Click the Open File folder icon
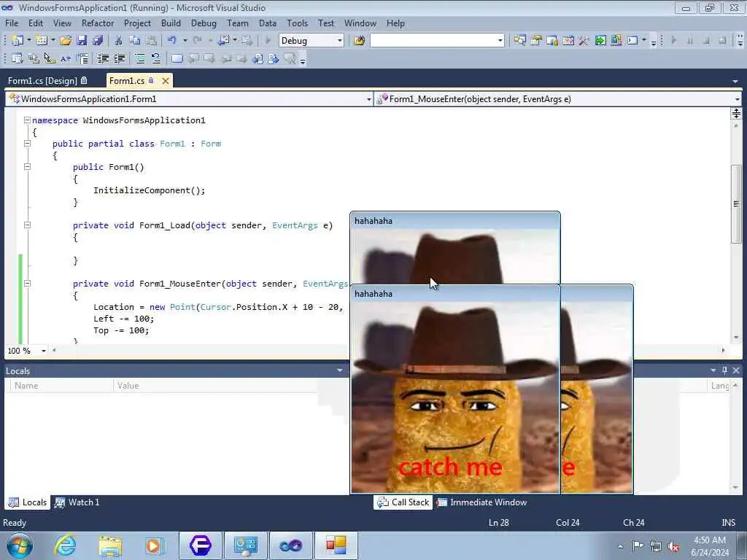 (x=66, y=41)
